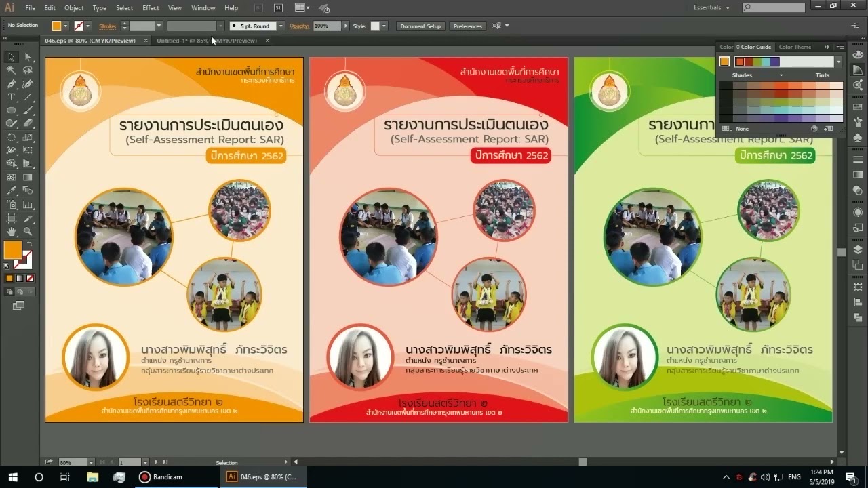Expand the Opacity slider arrow

click(x=346, y=26)
